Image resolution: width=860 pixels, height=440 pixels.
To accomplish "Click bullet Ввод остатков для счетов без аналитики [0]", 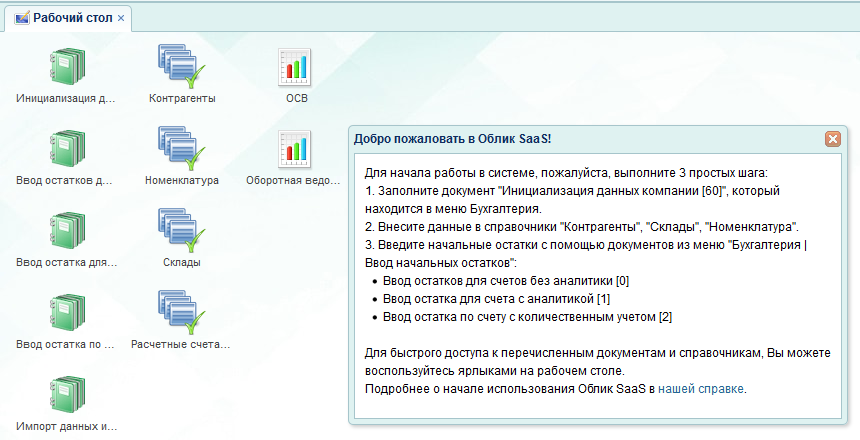I will coord(506,281).
